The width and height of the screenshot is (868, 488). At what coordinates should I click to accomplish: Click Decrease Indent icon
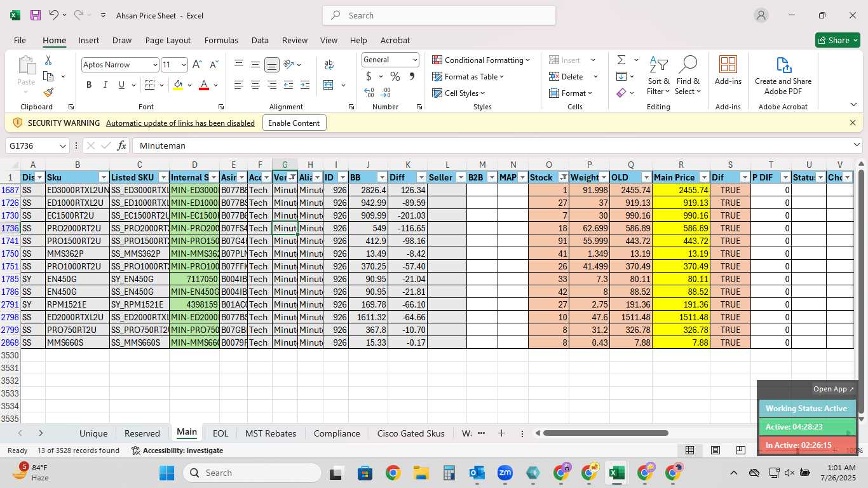[288, 85]
